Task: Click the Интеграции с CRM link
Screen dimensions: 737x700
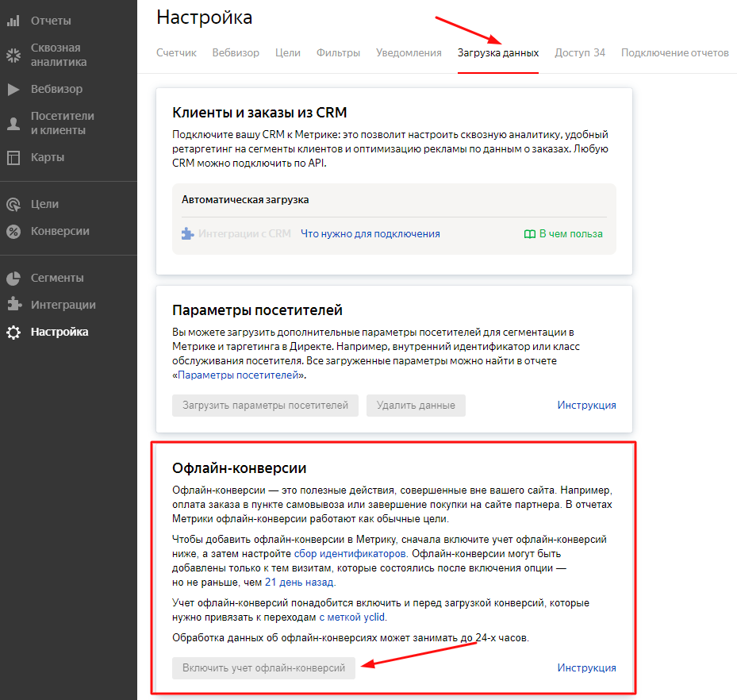Action: 244,233
